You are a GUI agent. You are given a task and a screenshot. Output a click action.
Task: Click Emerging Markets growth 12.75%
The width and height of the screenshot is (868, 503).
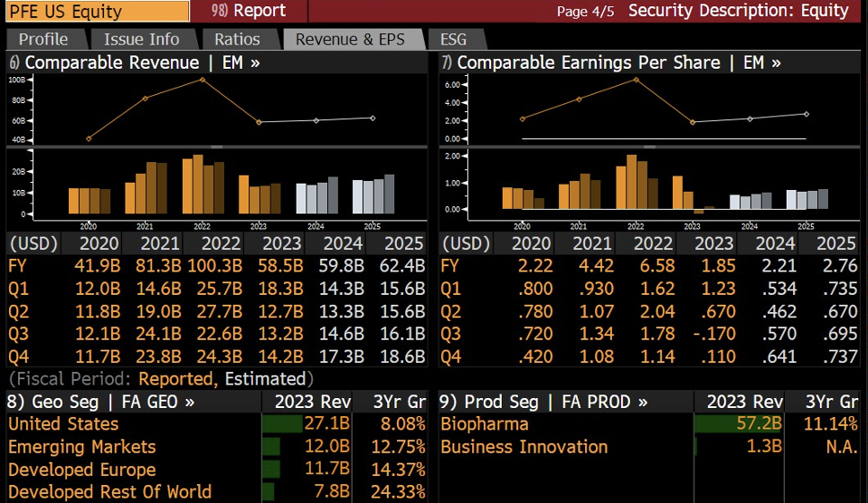click(x=398, y=447)
